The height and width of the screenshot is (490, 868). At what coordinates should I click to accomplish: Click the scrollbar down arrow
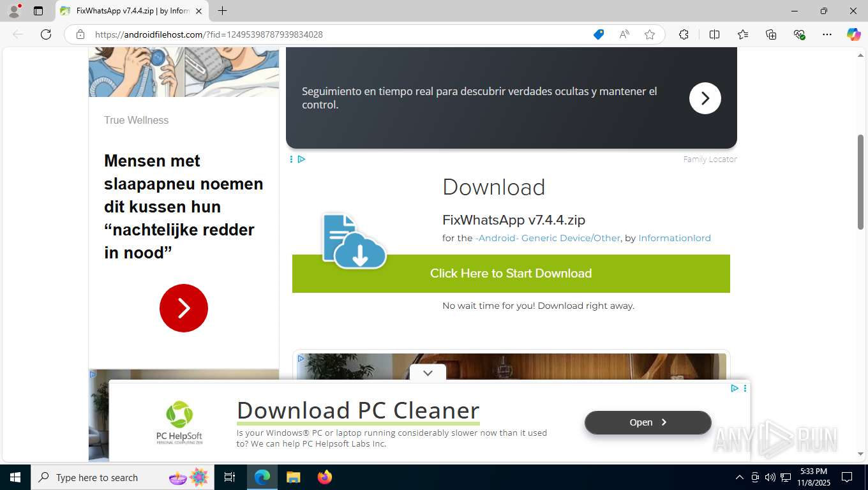click(860, 454)
